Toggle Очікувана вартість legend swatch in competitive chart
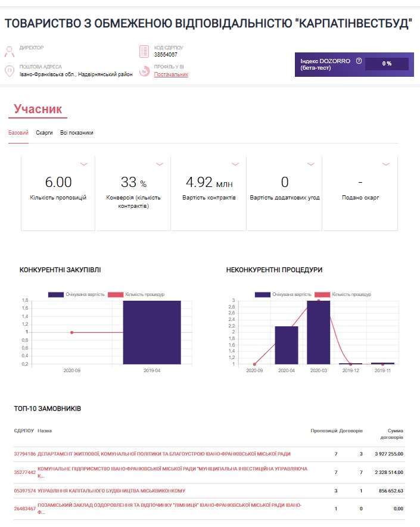420x527 pixels. pos(56,294)
